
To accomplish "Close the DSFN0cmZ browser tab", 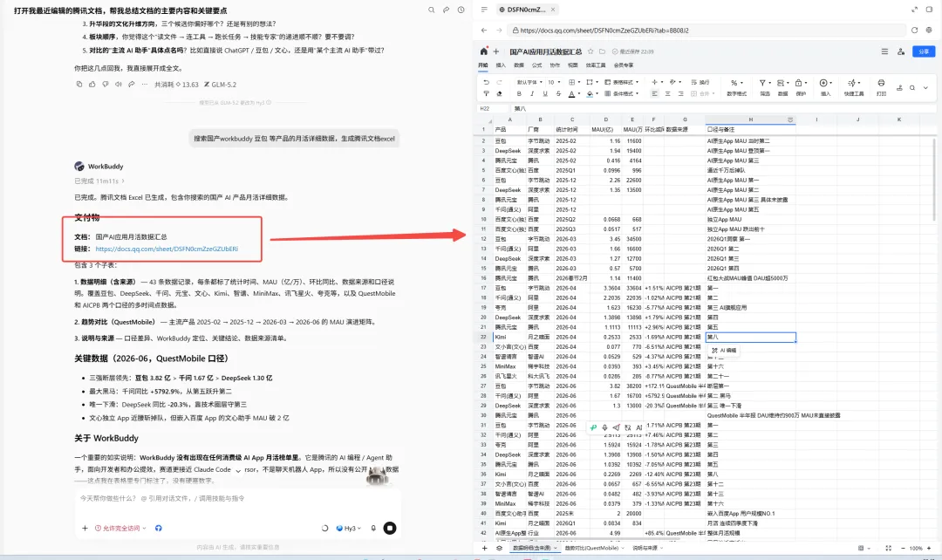I will tap(553, 10).
